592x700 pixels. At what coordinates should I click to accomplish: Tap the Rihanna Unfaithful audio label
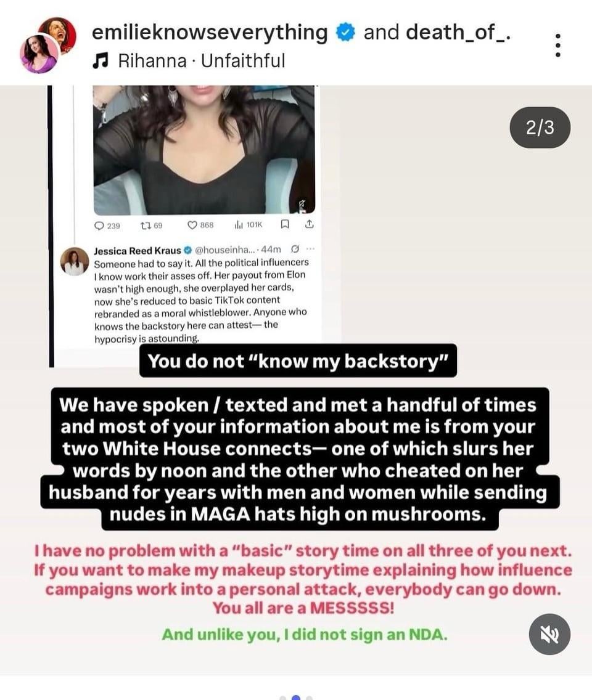[201, 61]
